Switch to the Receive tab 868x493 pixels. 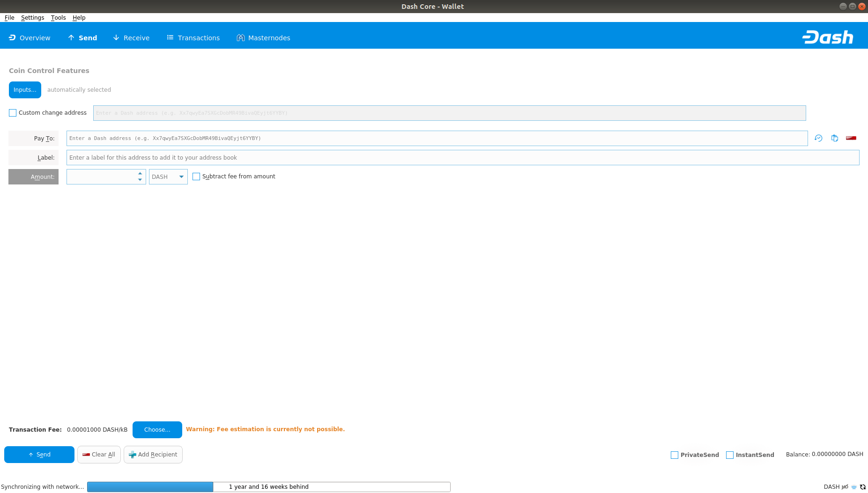[x=131, y=38]
